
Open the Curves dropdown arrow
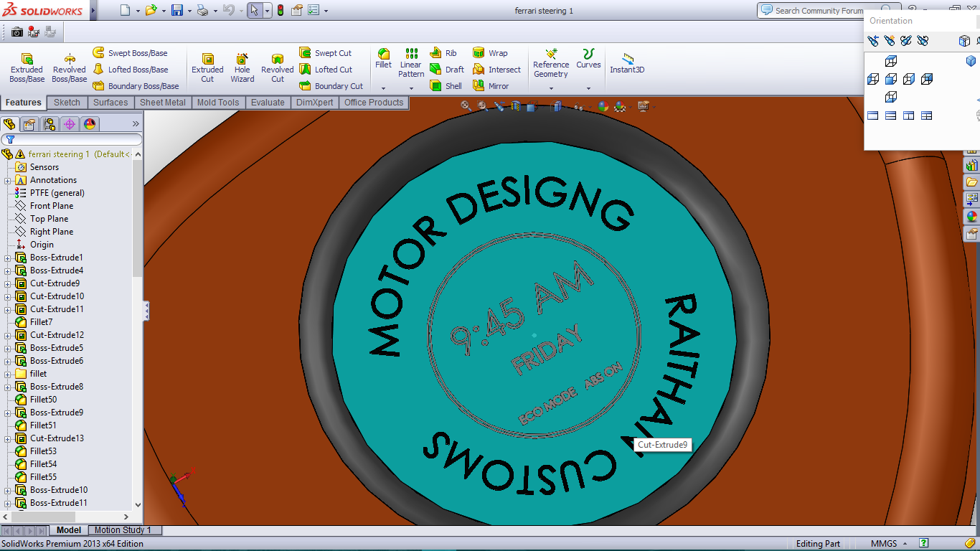588,88
